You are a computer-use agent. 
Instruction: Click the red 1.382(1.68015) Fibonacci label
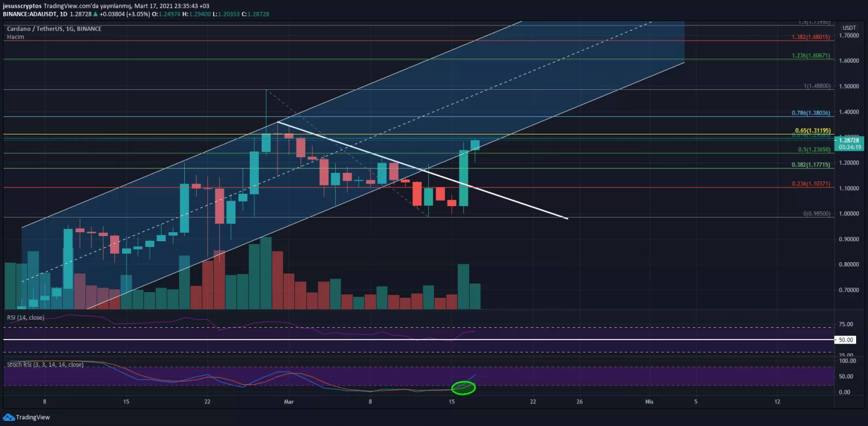pos(811,37)
